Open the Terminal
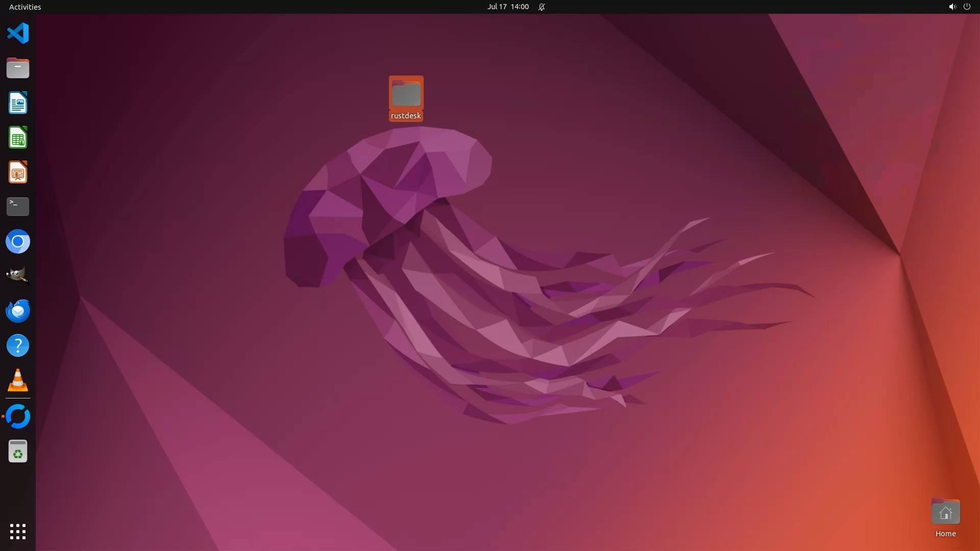The image size is (980, 551). (18, 207)
